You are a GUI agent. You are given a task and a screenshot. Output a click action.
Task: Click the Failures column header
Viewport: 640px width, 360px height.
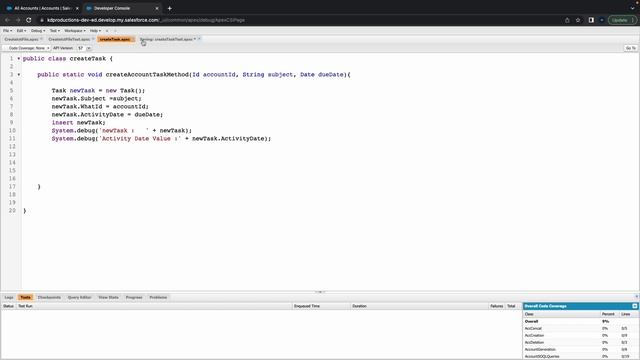coord(497,306)
